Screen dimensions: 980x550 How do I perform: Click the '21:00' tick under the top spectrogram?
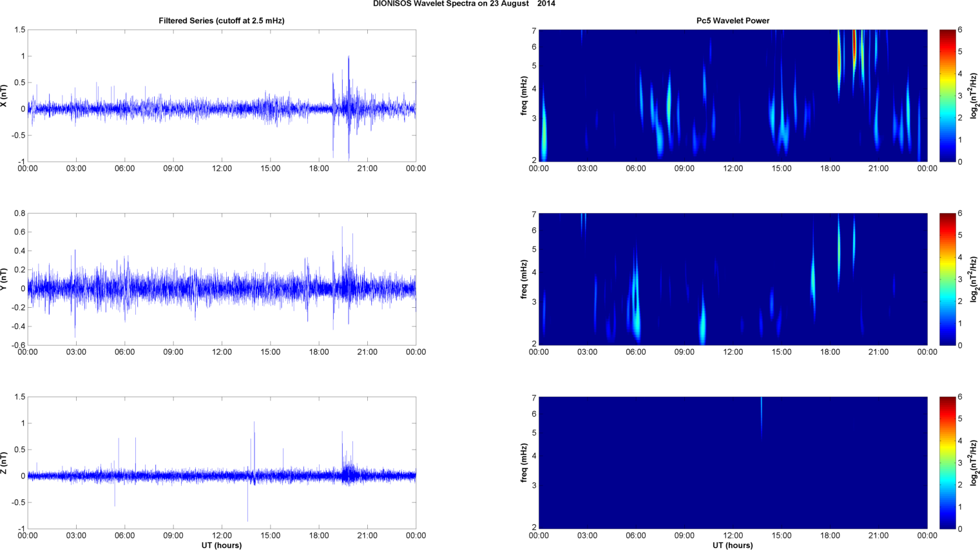[878, 169]
